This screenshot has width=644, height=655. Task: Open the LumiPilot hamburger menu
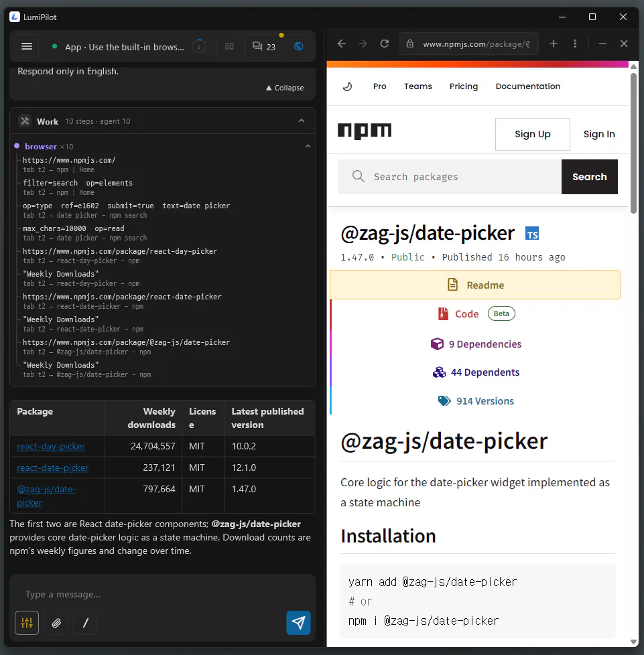[x=27, y=46]
